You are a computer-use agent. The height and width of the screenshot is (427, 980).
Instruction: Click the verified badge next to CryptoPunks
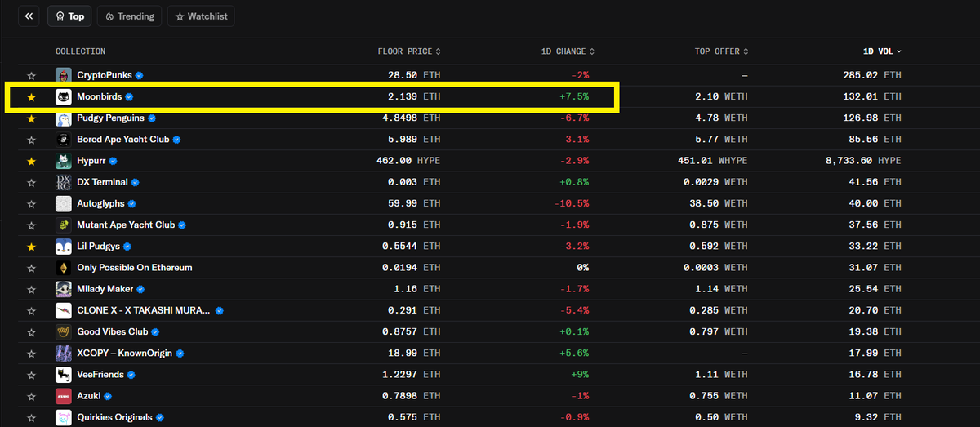click(x=140, y=75)
